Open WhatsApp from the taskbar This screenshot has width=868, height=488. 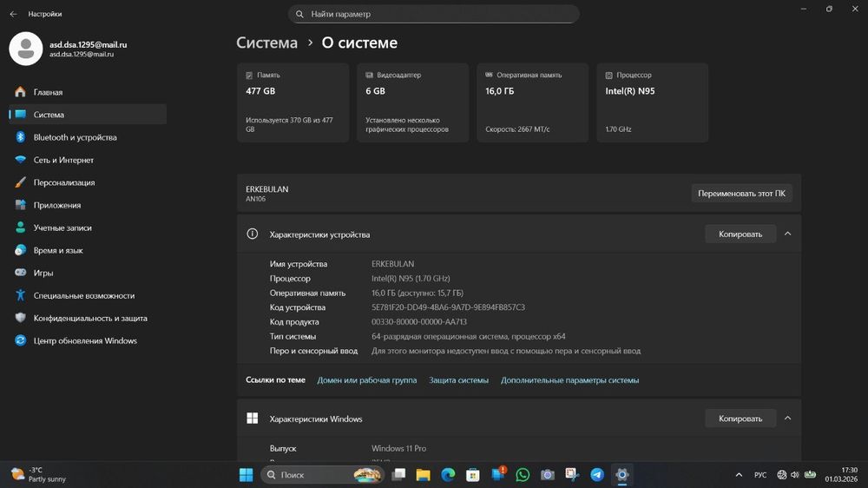[523, 475]
